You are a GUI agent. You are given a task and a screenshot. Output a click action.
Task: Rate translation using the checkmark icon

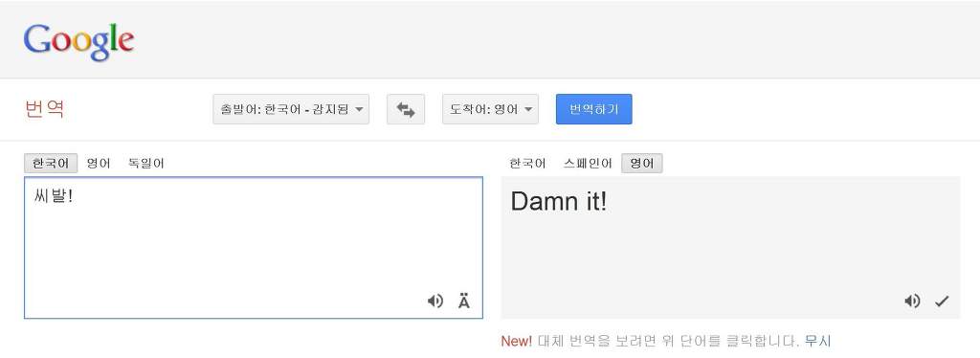(x=942, y=302)
